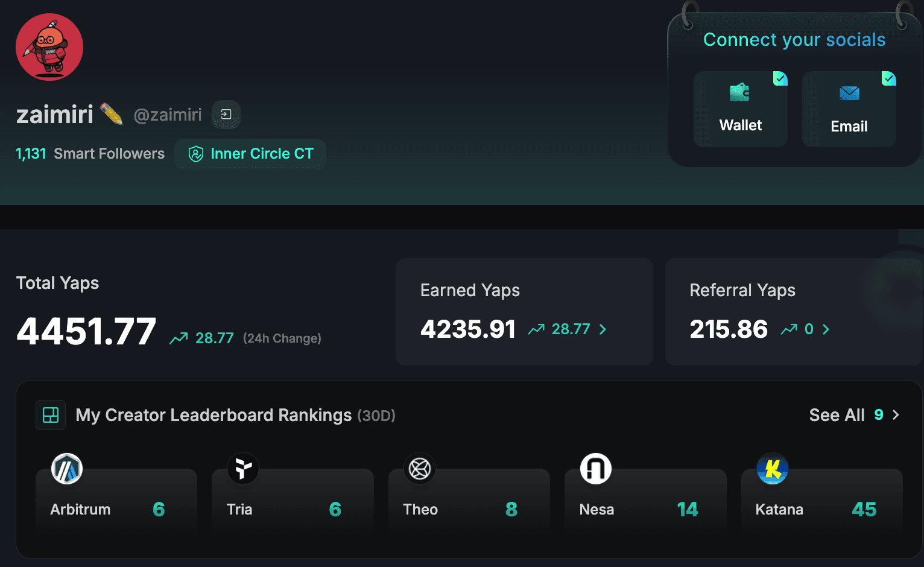Open the Inner Circle CT badge

pos(250,154)
